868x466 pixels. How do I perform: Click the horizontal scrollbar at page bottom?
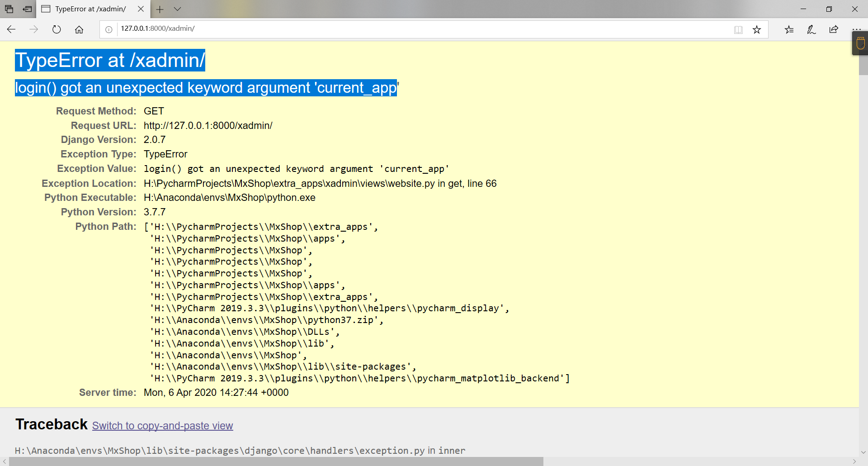coord(276,461)
